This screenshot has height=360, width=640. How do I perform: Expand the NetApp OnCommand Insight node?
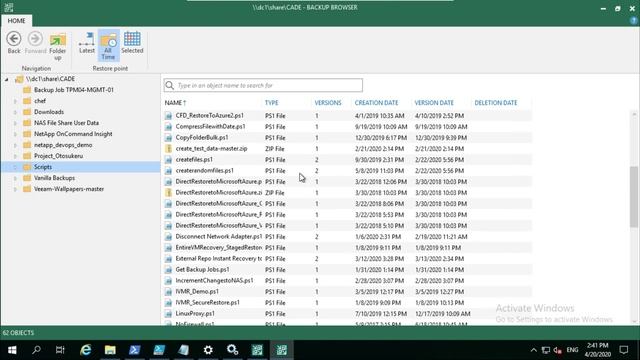pyautogui.click(x=16, y=134)
